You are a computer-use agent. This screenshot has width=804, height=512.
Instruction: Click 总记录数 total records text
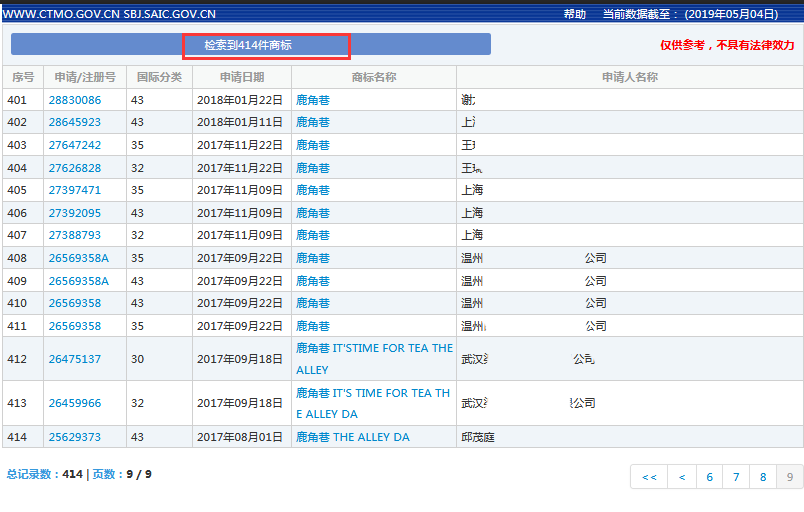tap(45, 475)
